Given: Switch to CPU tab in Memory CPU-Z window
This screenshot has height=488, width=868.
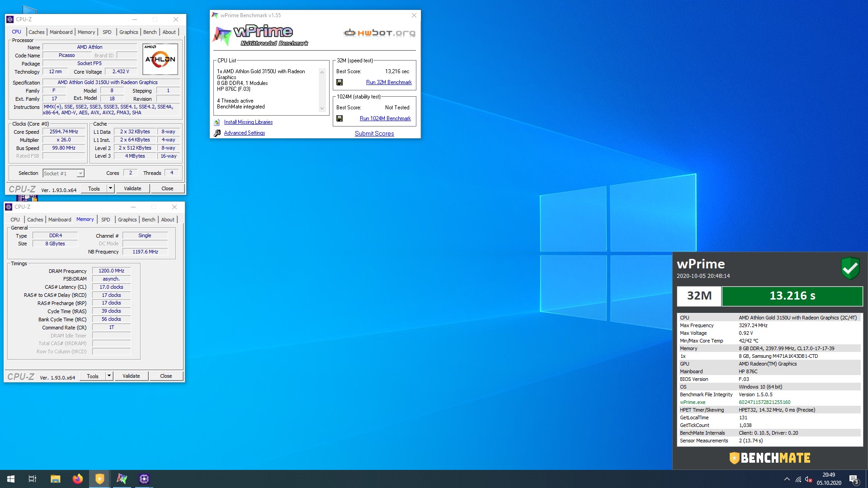Looking at the screenshot, I should 15,220.
